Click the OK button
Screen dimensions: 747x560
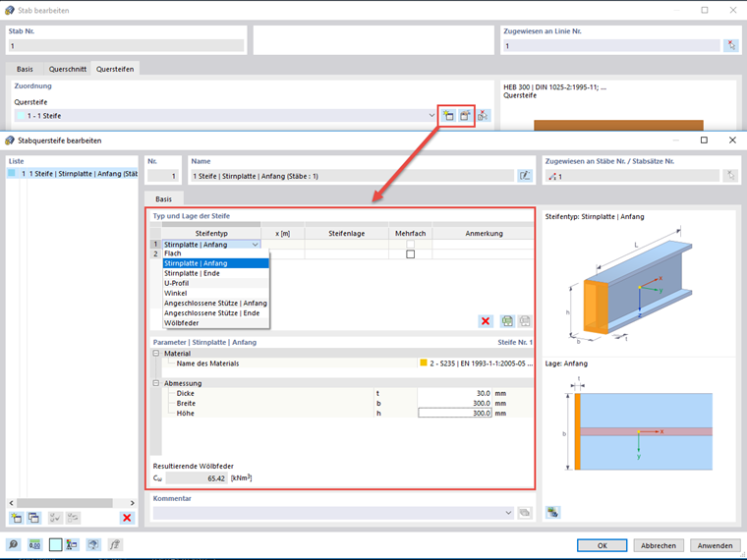(602, 545)
